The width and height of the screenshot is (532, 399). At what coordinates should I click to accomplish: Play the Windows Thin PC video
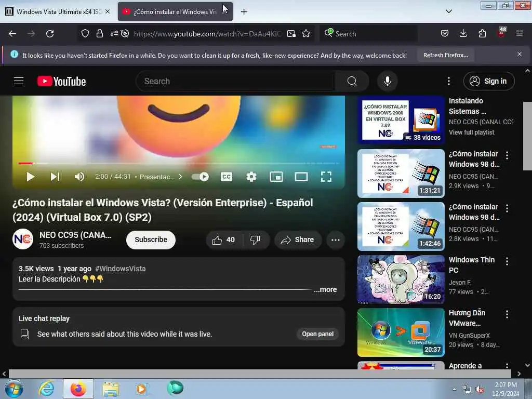pyautogui.click(x=401, y=279)
